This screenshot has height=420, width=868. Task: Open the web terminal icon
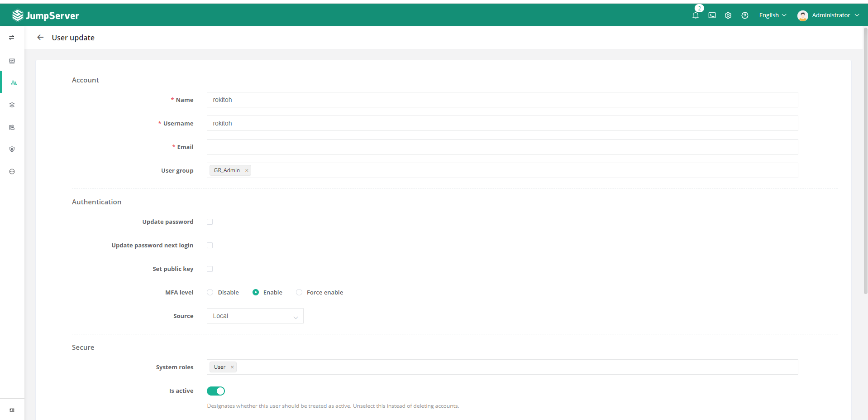[x=712, y=15]
